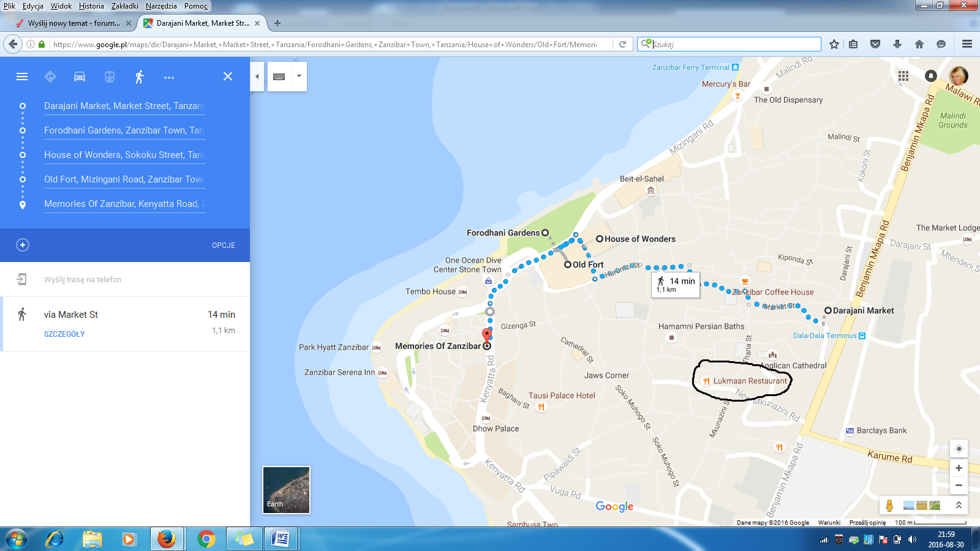Open Widok menu
This screenshot has width=980, height=551.
(x=61, y=6)
